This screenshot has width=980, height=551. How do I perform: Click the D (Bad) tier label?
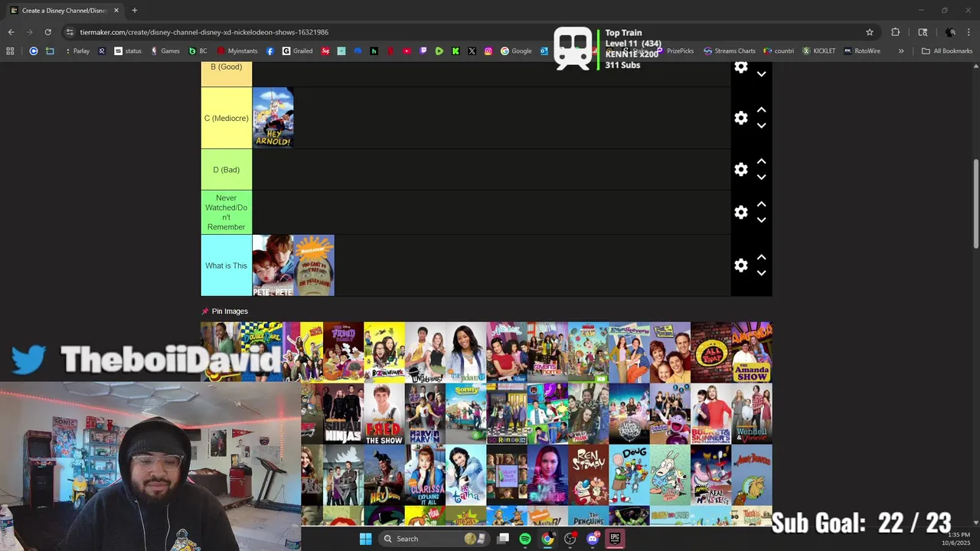(226, 169)
